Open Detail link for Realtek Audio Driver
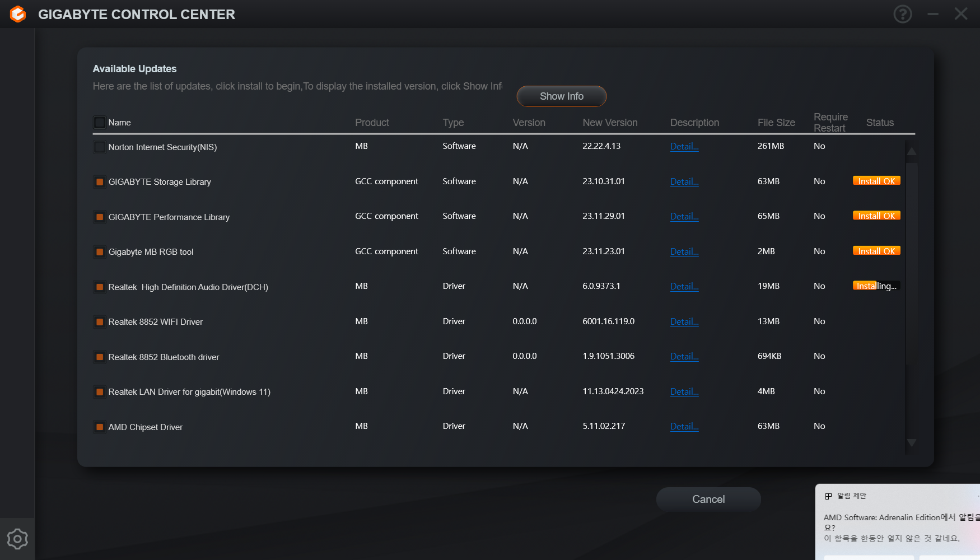Image resolution: width=980 pixels, height=560 pixels. (684, 287)
